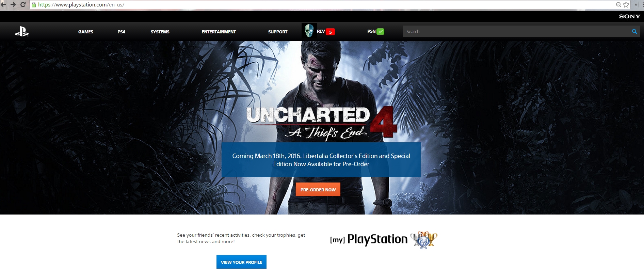The width and height of the screenshot is (644, 269).
Task: Click the zoom magnifier icon in address bar
Action: point(618,4)
